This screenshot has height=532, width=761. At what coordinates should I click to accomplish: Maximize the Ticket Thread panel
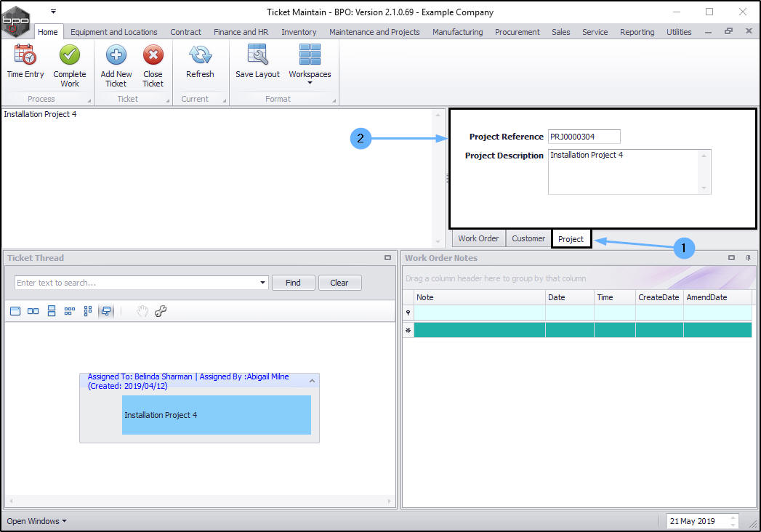click(387, 258)
